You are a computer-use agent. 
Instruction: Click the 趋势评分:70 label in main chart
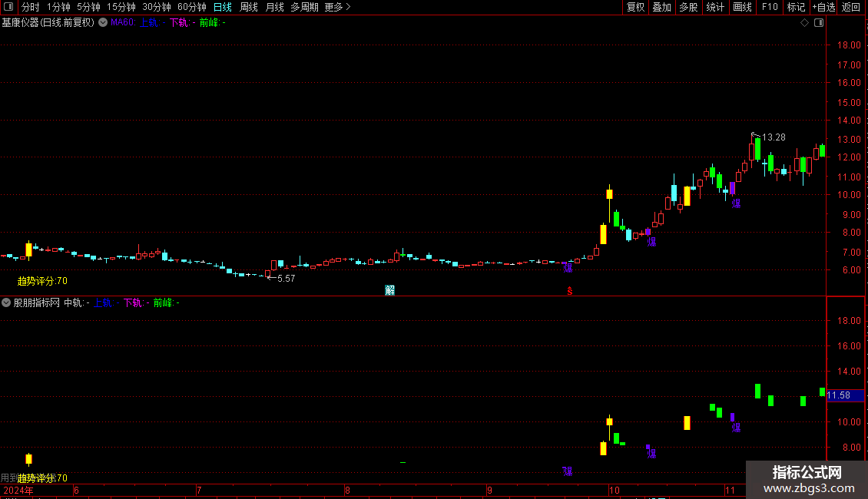point(42,281)
